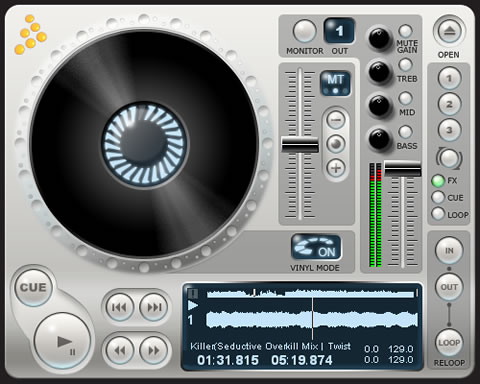Select the LOOP radio option
480x384 pixels.
click(438, 214)
